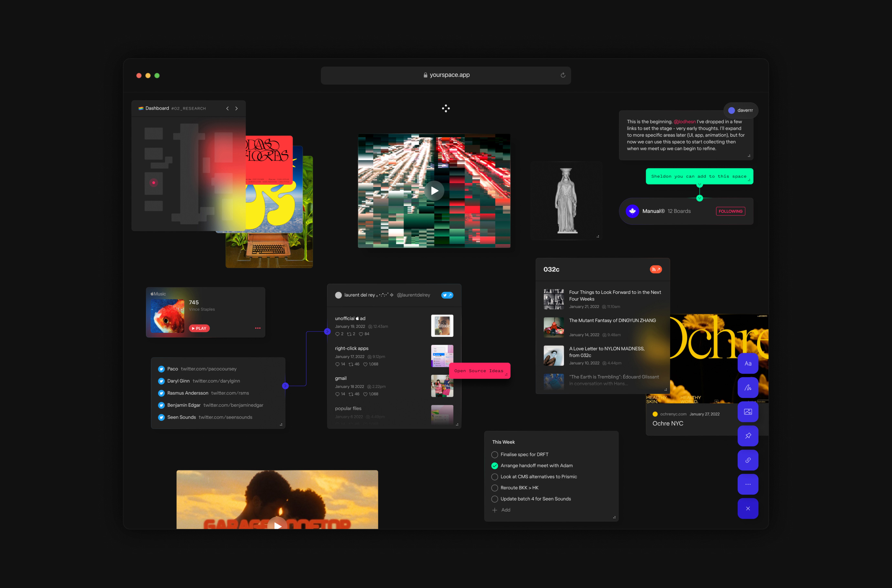Reload the yourspace.app page
The image size is (892, 588).
563,75
